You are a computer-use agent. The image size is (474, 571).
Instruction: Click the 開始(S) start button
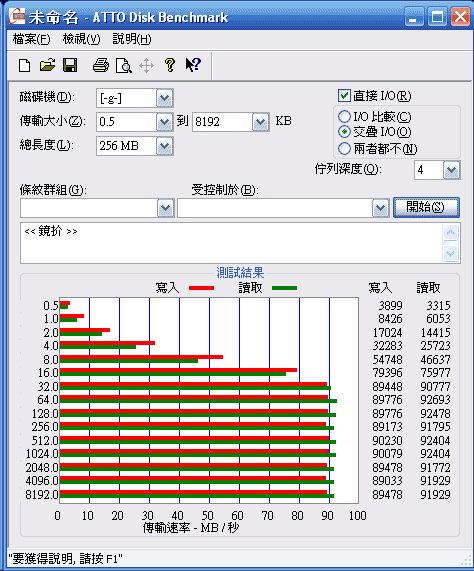click(426, 208)
